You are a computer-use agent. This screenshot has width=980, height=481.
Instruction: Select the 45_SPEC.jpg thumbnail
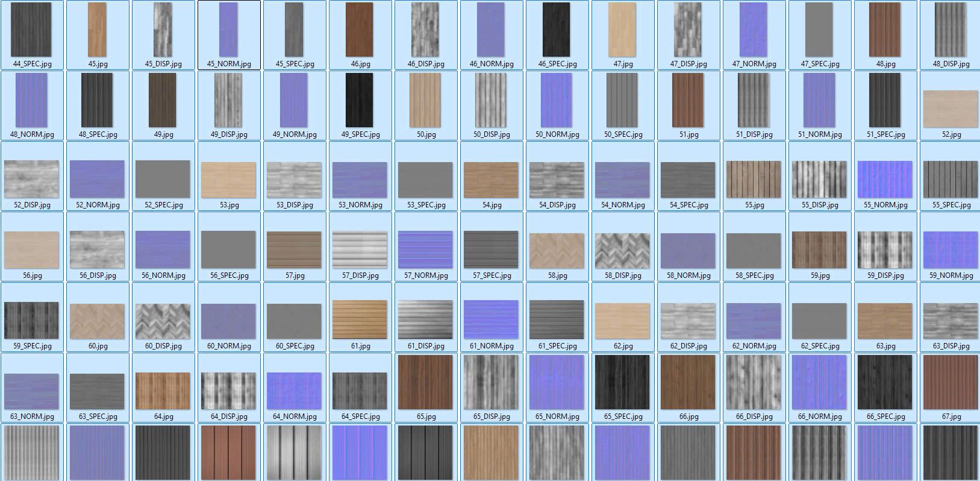[295, 30]
